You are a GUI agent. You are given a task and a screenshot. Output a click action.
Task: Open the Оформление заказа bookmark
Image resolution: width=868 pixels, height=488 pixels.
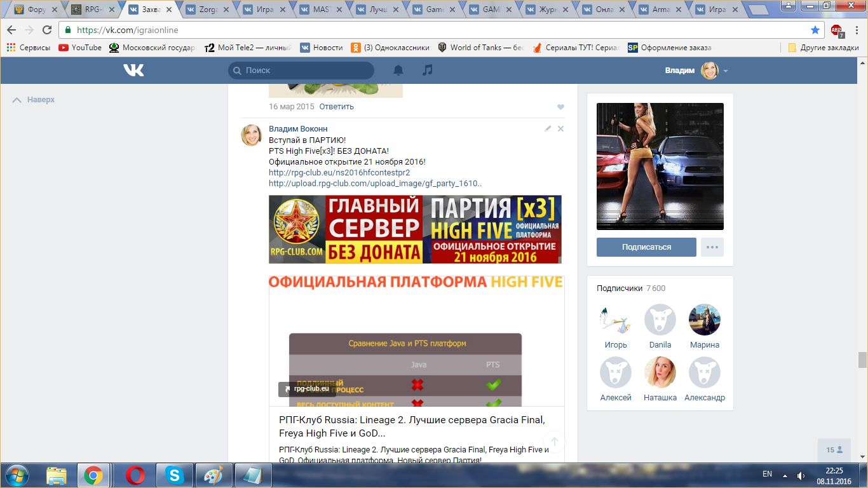670,48
